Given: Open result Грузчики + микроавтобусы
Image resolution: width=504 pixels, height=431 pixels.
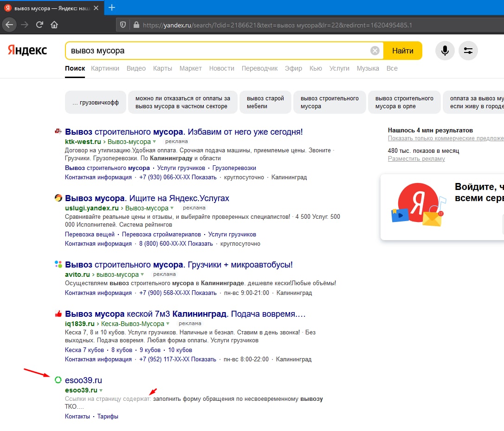Looking at the screenshot, I should click(x=179, y=264).
